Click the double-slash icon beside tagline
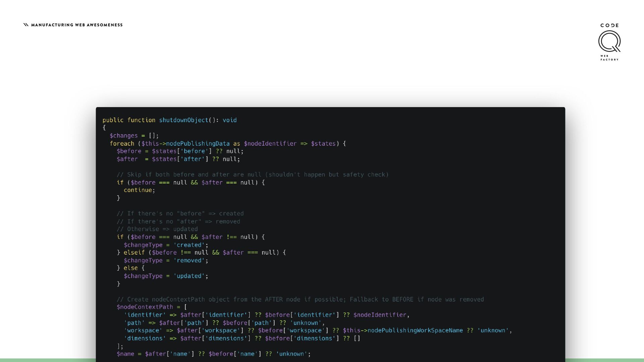Viewport: 644px width, 362px height. pyautogui.click(x=26, y=25)
